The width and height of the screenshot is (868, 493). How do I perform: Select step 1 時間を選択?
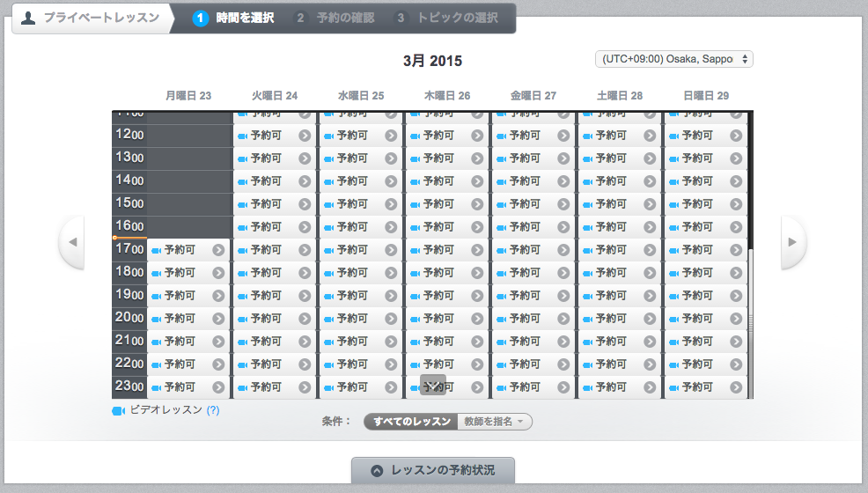[233, 18]
